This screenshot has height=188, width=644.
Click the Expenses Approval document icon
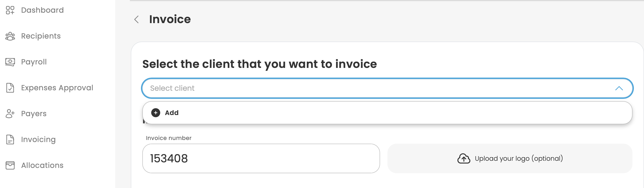[x=10, y=88]
